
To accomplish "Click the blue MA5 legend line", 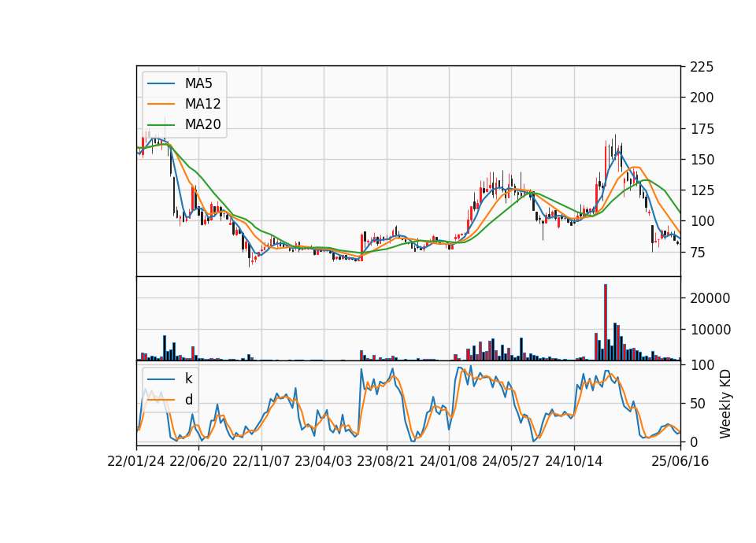I will [x=161, y=83].
